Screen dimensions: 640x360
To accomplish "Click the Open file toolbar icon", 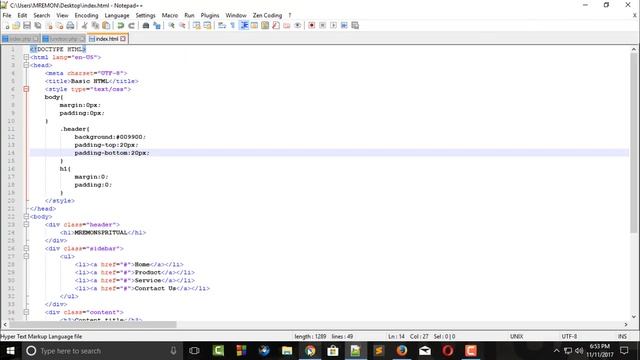I will click(16, 26).
